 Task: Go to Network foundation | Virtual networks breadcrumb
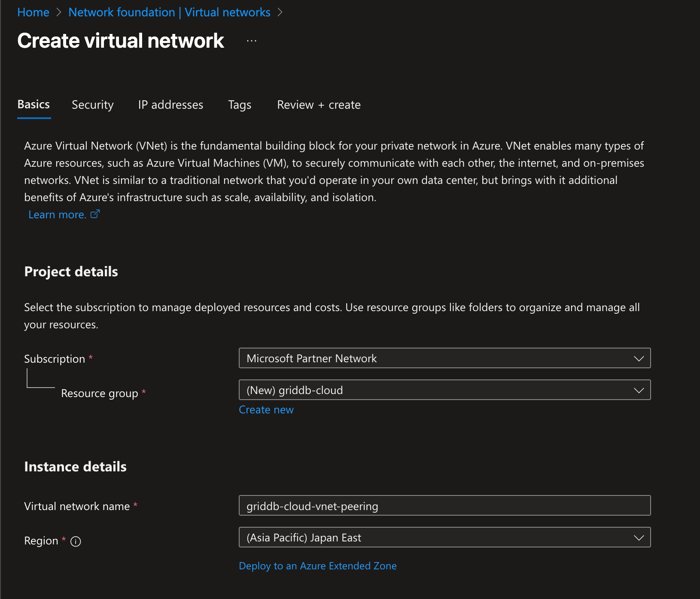(x=169, y=12)
